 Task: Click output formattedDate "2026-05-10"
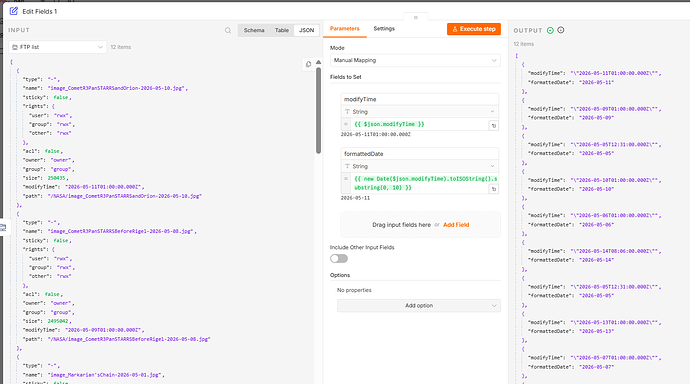point(596,189)
